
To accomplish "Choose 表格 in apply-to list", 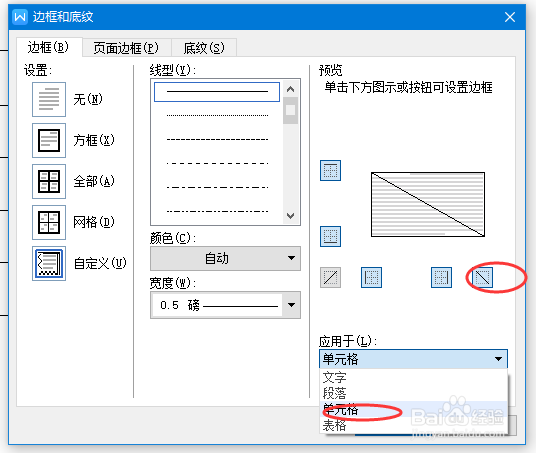I will 413,425.
